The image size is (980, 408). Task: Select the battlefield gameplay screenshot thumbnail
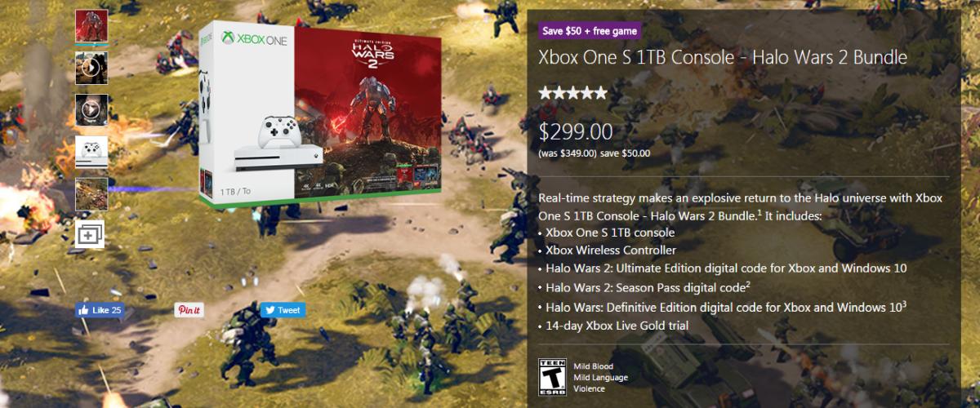click(x=91, y=194)
